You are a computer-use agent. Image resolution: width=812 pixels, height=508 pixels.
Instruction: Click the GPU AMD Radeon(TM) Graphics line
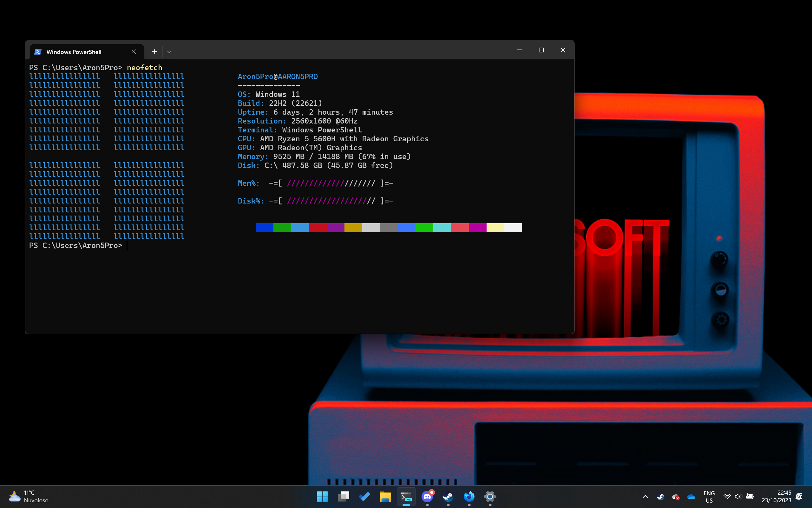pos(300,148)
